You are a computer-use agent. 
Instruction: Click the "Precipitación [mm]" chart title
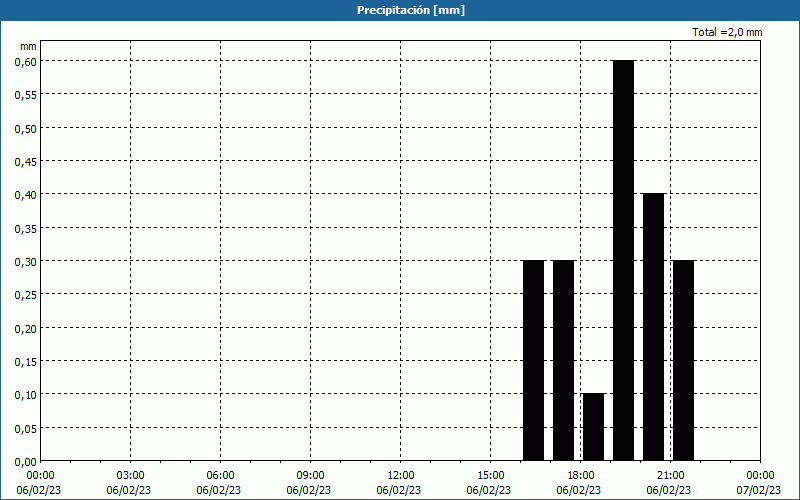pyautogui.click(x=411, y=10)
